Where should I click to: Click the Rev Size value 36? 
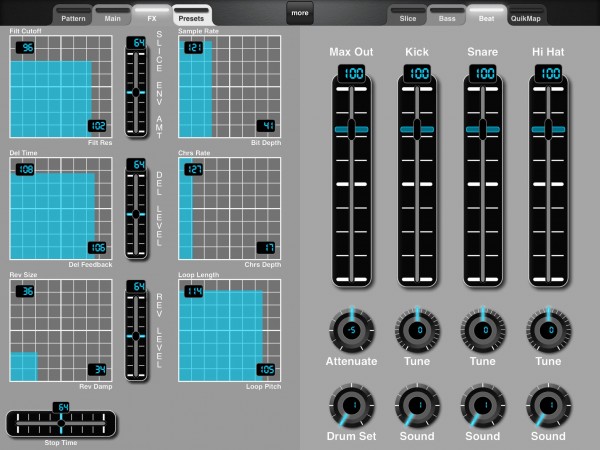(25, 292)
